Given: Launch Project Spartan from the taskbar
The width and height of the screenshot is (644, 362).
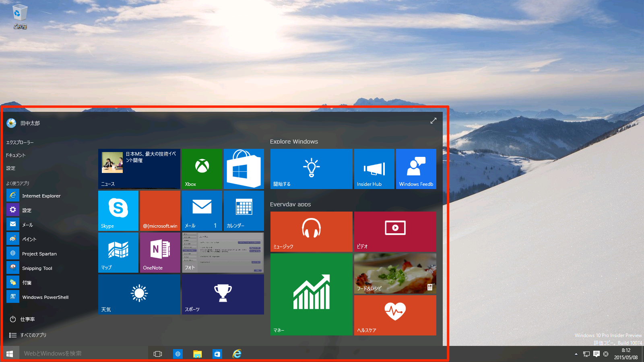Looking at the screenshot, I should (178, 354).
